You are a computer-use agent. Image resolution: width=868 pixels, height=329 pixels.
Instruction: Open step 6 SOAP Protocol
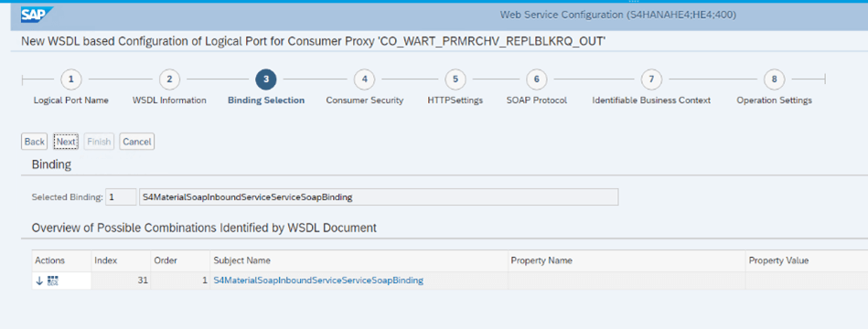pyautogui.click(x=536, y=80)
